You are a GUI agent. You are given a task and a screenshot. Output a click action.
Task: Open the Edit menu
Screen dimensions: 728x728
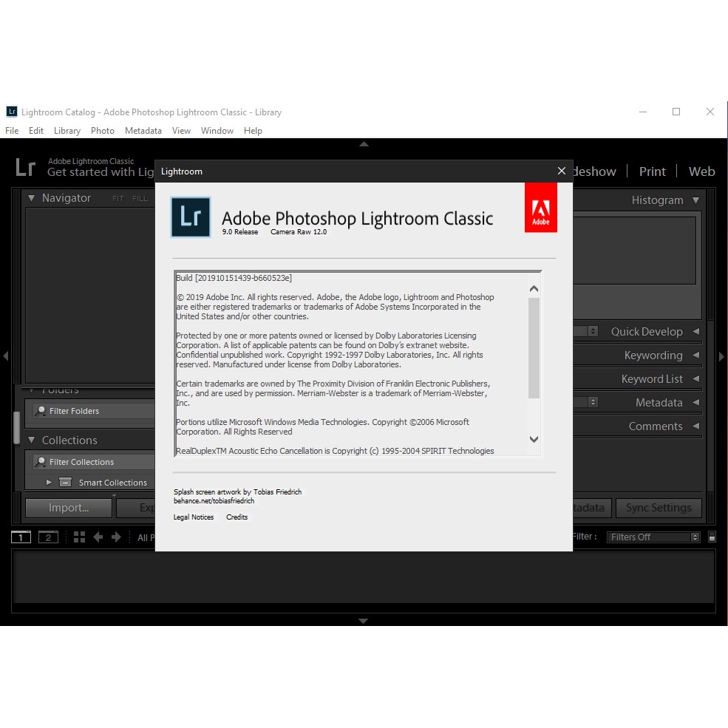[x=36, y=131]
